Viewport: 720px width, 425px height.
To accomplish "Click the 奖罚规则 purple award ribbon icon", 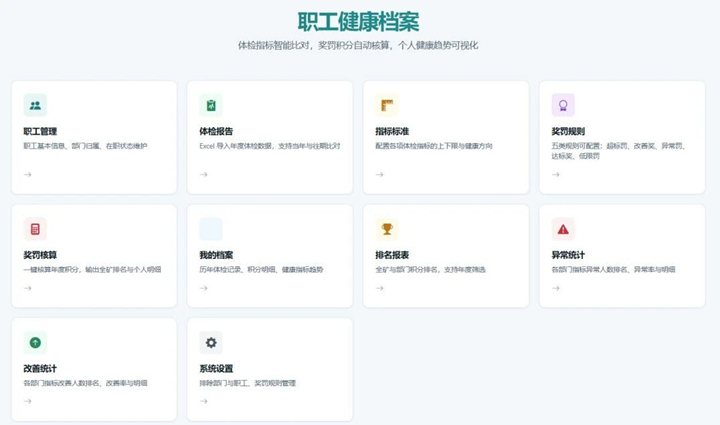I will [563, 105].
